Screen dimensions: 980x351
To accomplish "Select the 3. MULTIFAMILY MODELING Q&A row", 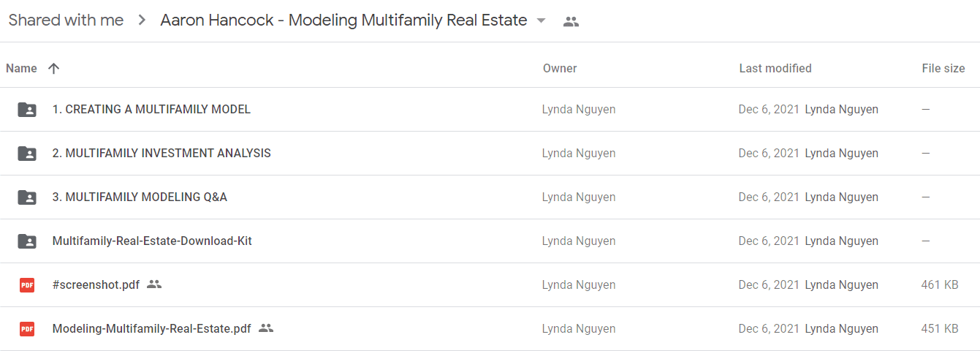I will [x=490, y=197].
